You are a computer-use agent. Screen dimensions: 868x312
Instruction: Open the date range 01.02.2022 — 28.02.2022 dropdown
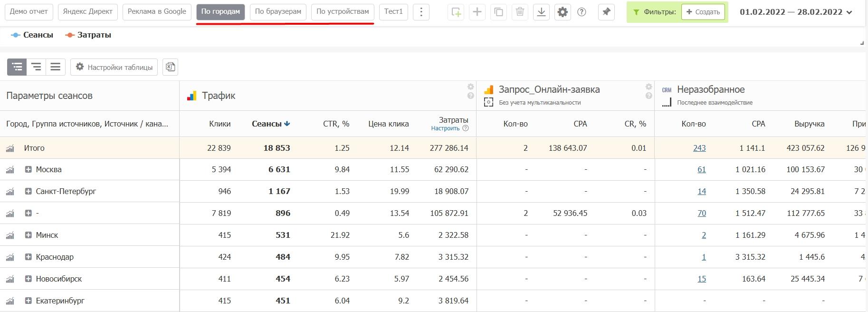click(x=796, y=12)
